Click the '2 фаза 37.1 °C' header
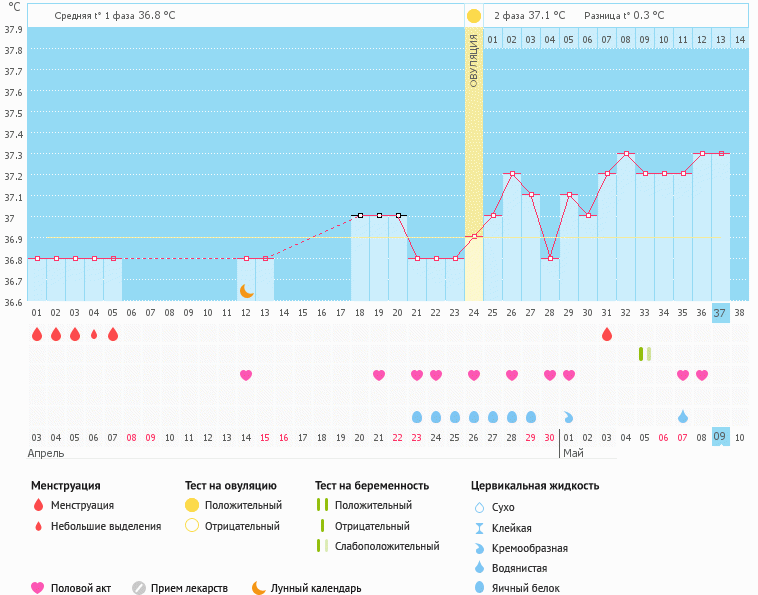This screenshot has width=758, height=595. (x=529, y=16)
